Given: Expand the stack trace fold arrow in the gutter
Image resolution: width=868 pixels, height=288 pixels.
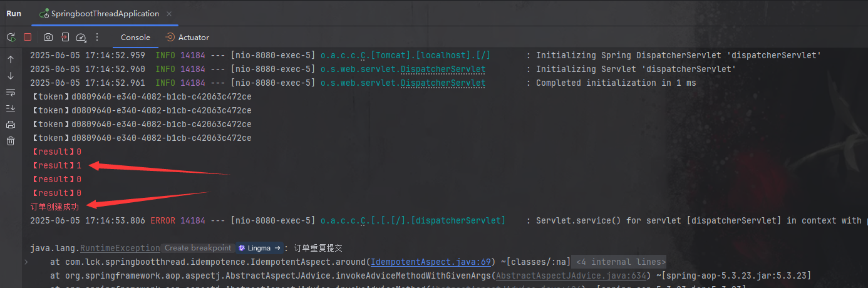Looking at the screenshot, I should 26,262.
